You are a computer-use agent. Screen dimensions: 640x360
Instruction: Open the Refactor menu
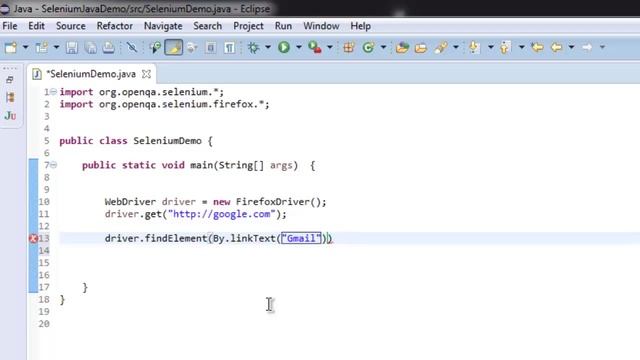pos(114,26)
